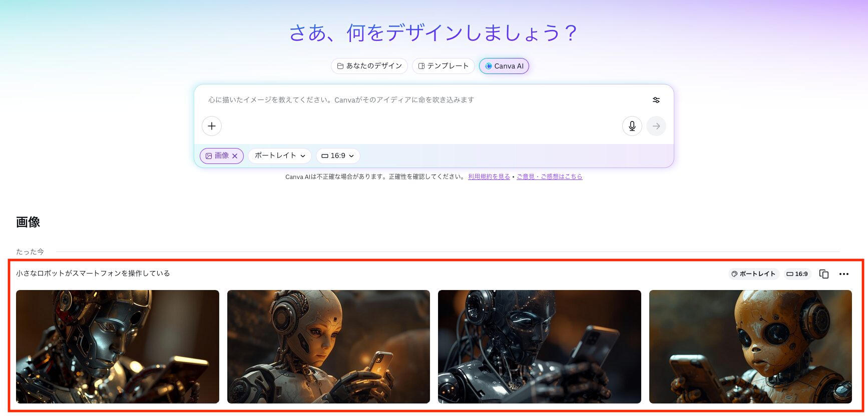Copy the prompt with the duplicate icon

824,274
